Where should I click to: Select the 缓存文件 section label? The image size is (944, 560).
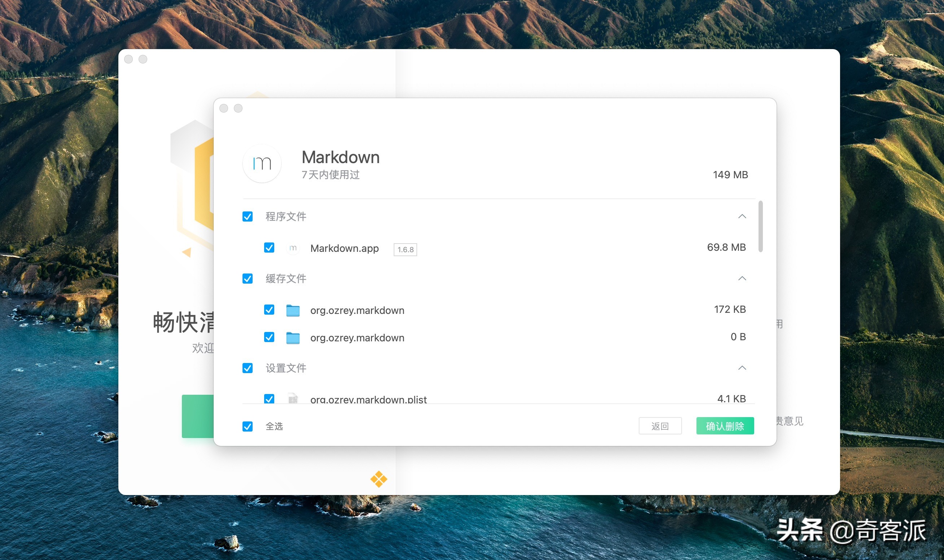point(286,279)
